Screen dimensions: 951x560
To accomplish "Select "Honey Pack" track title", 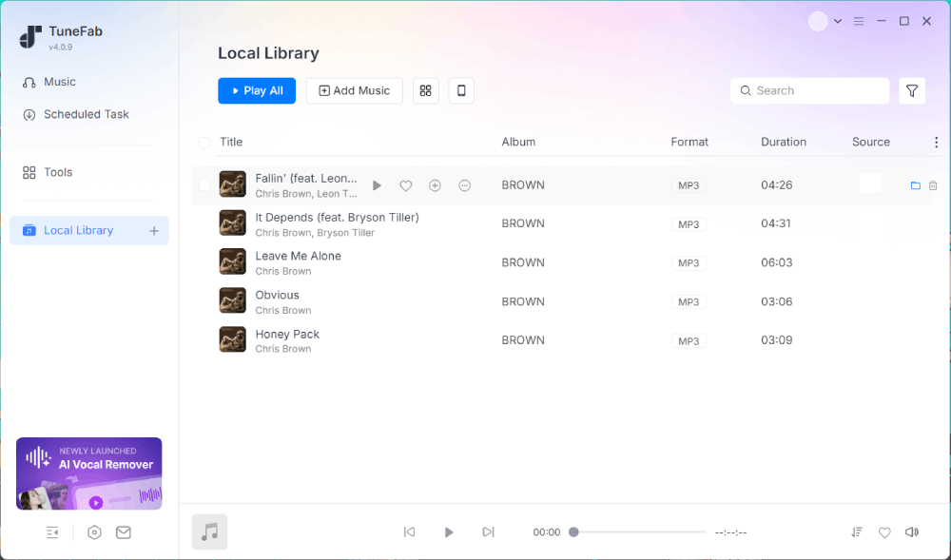I will pyautogui.click(x=287, y=334).
